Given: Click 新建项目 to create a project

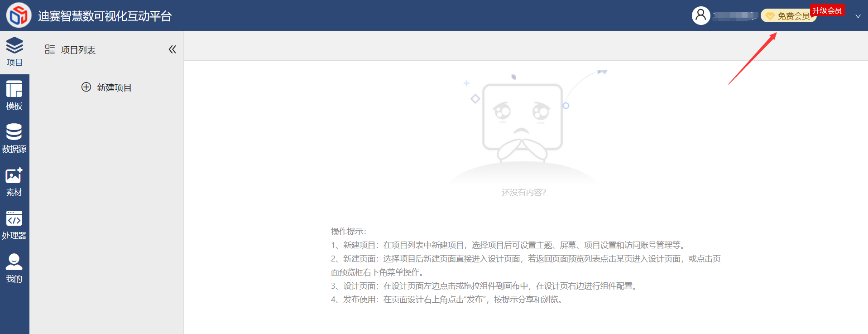Looking at the screenshot, I should [106, 87].
